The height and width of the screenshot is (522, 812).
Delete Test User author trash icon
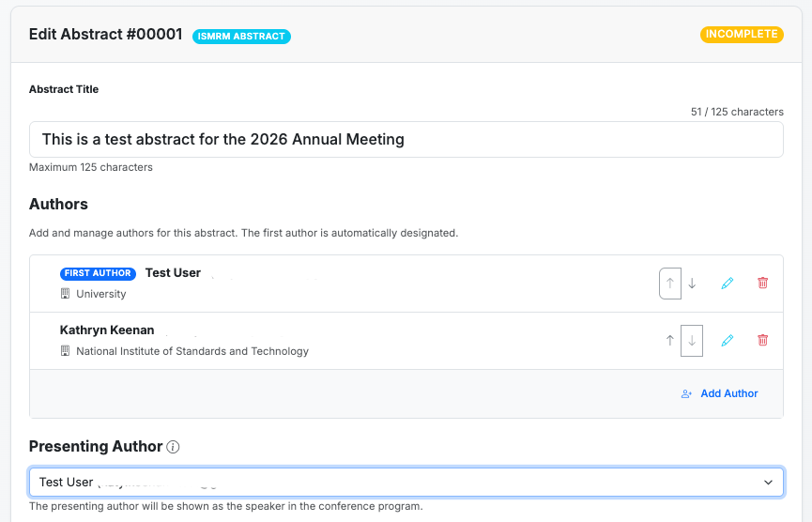762,283
